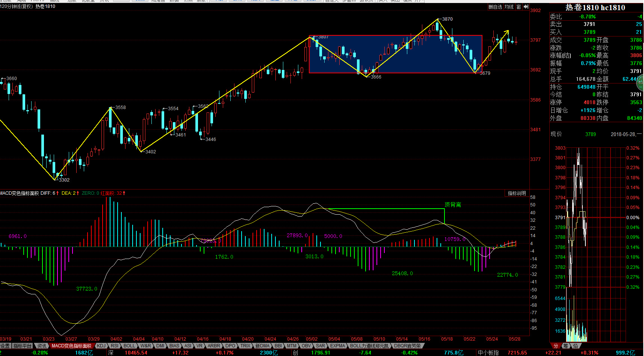The image size is (644, 356).
Task: Click the 顶背离 divergence label
Action: click(453, 205)
